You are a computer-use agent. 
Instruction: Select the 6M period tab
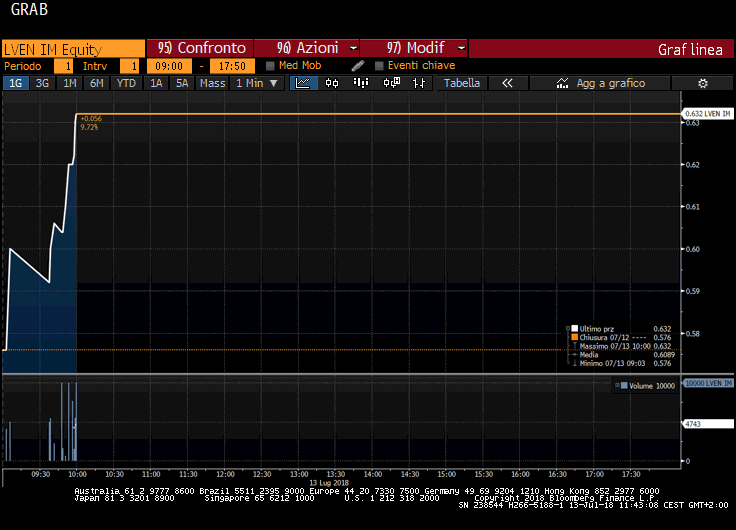(96, 83)
